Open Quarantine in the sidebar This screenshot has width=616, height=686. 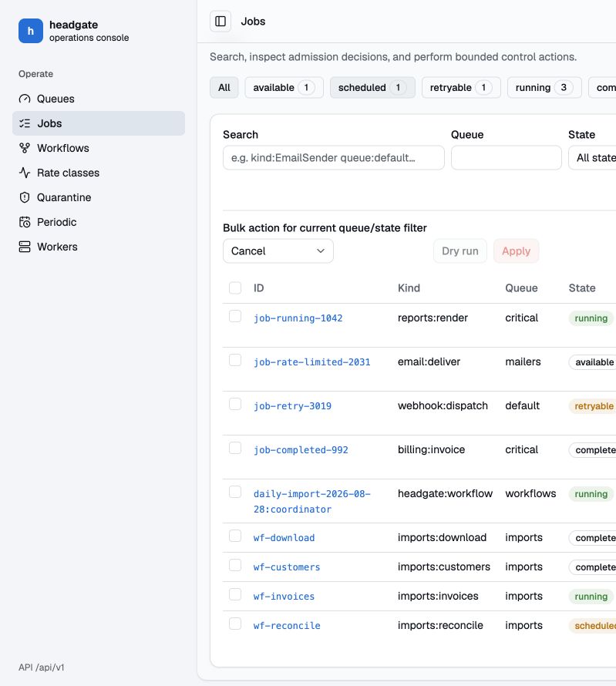pos(99,197)
